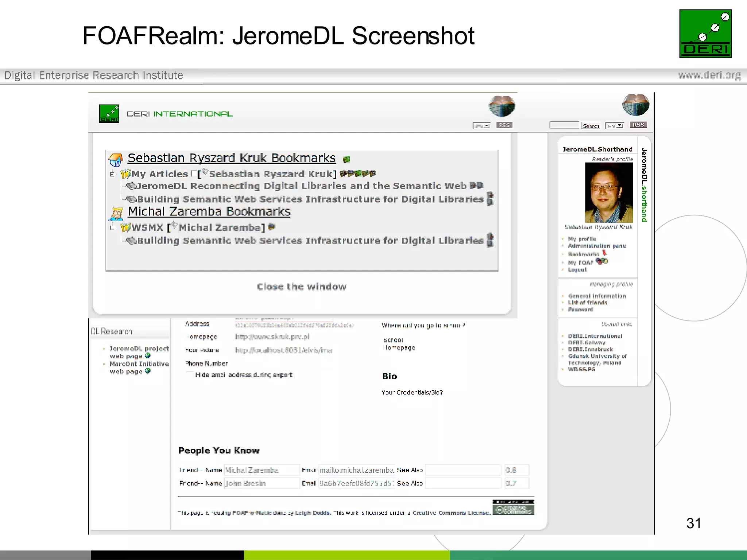
Task: Open the Gdansk University of Technology link
Action: tap(597, 359)
